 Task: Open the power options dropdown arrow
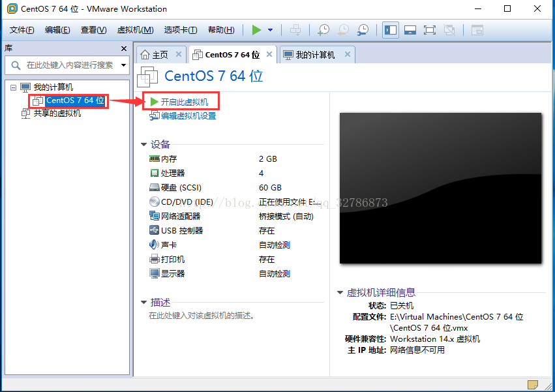tap(271, 30)
